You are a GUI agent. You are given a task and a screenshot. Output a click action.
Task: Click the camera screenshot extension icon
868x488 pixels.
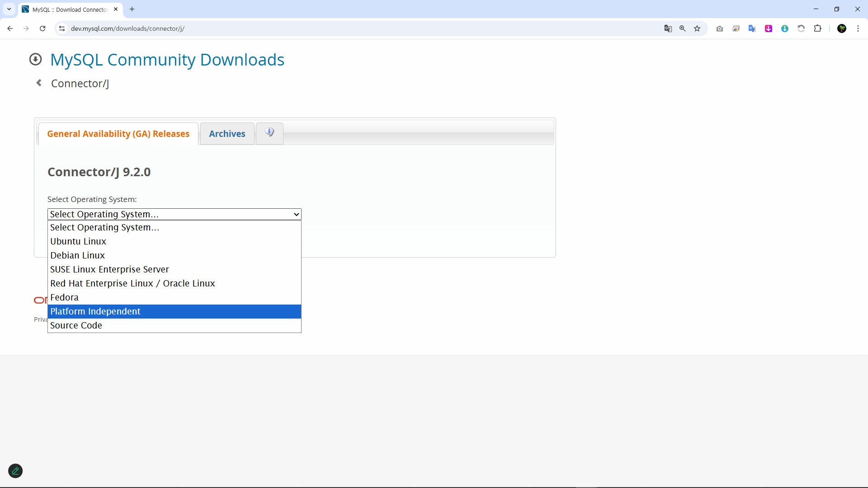coord(720,28)
